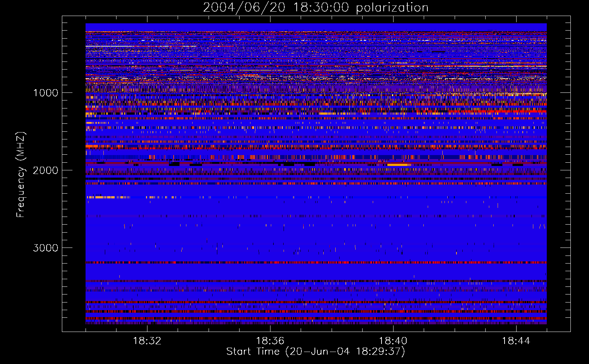Screen dimensions: 589x364
Task: Select the 3000 frequency tick label
Action: pos(46,248)
